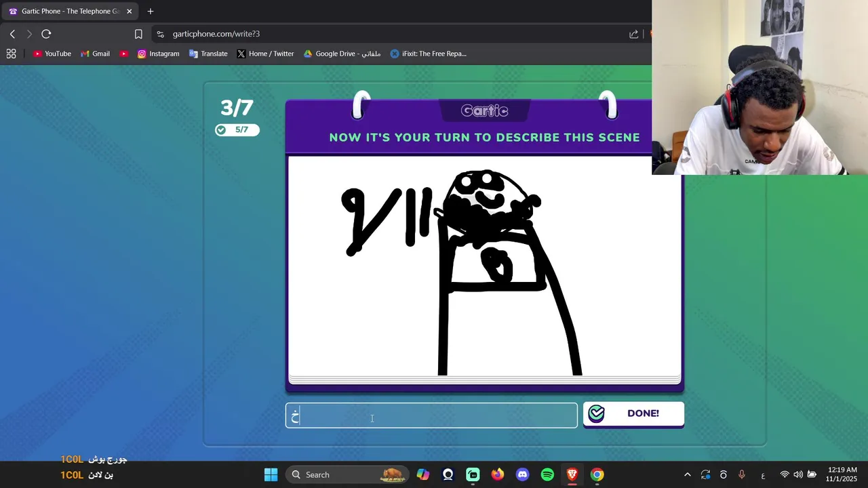This screenshot has width=868, height=488.
Task: Open the clock and calendar flyout
Action: (842, 474)
